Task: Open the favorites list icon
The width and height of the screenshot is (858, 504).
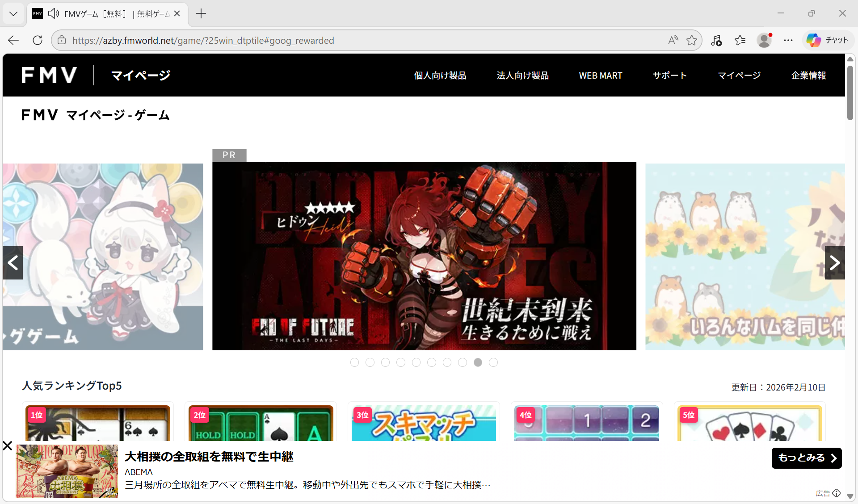Action: (x=740, y=40)
